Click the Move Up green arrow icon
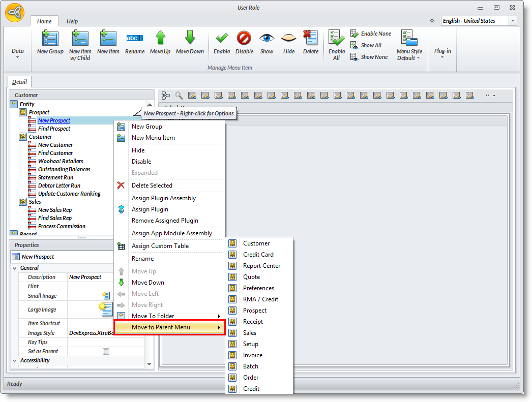The height and width of the screenshot is (402, 532). click(x=160, y=38)
